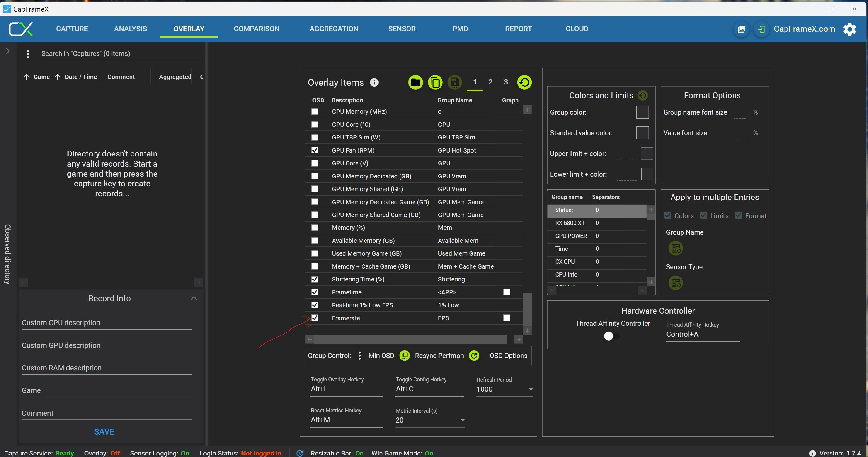Click the Resync Perfmon icon

point(474,356)
